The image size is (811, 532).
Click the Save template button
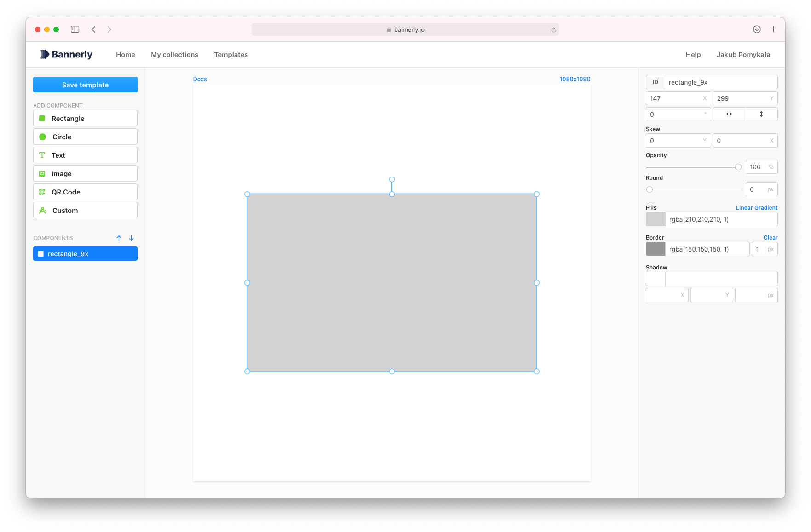click(x=85, y=85)
